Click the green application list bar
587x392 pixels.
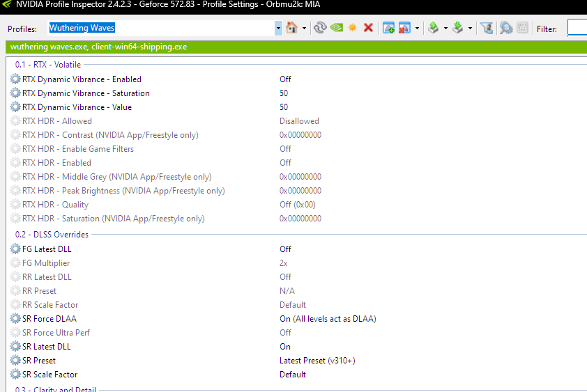(x=296, y=47)
